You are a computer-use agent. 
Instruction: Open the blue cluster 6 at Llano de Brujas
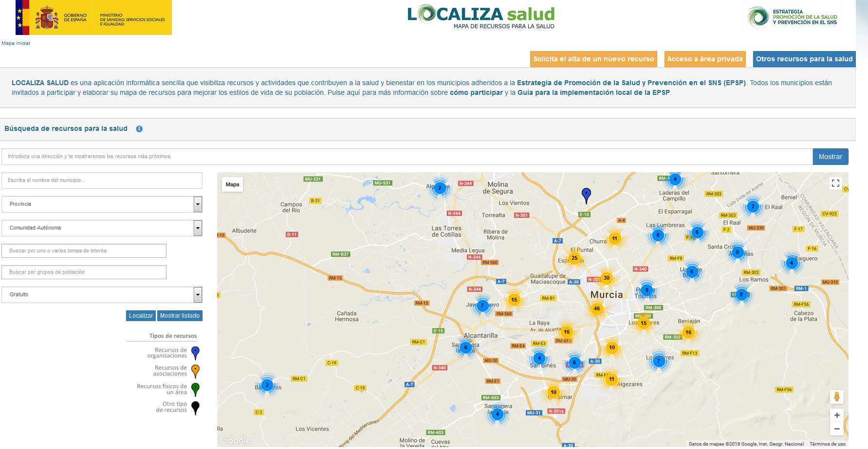coord(692,272)
